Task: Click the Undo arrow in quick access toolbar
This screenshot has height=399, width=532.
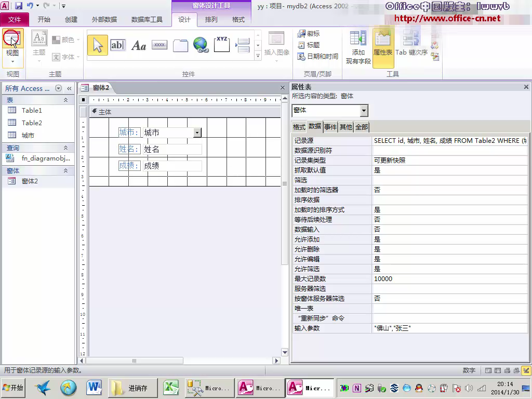Action: (30, 5)
